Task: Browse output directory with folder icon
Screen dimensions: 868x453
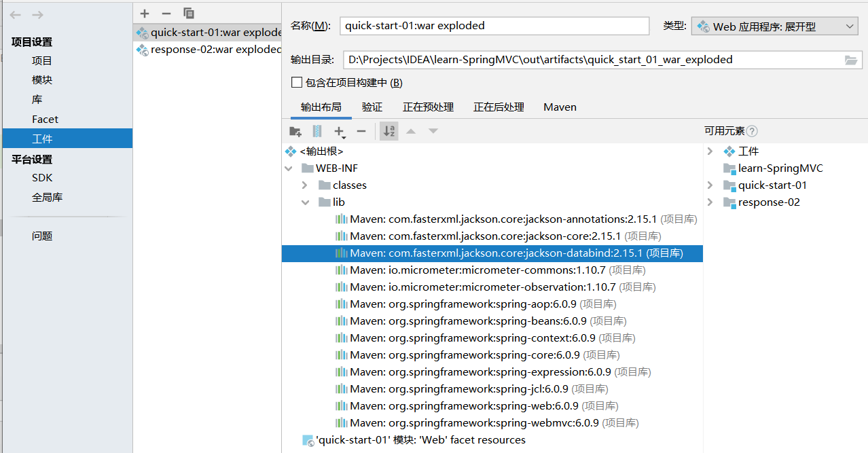Action: click(851, 60)
